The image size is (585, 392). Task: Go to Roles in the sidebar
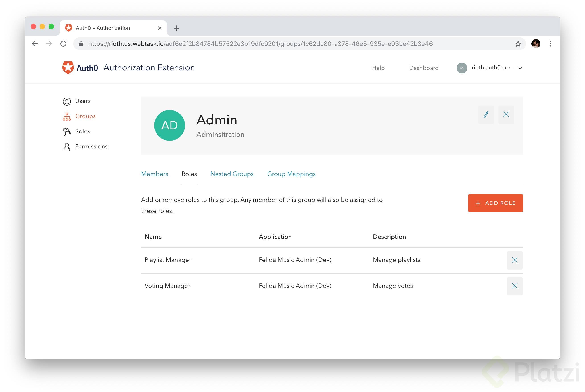click(82, 131)
